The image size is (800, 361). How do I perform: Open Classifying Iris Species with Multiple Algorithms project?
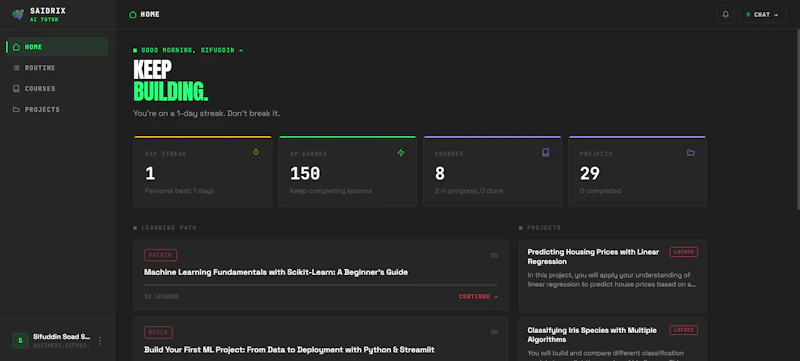click(592, 334)
